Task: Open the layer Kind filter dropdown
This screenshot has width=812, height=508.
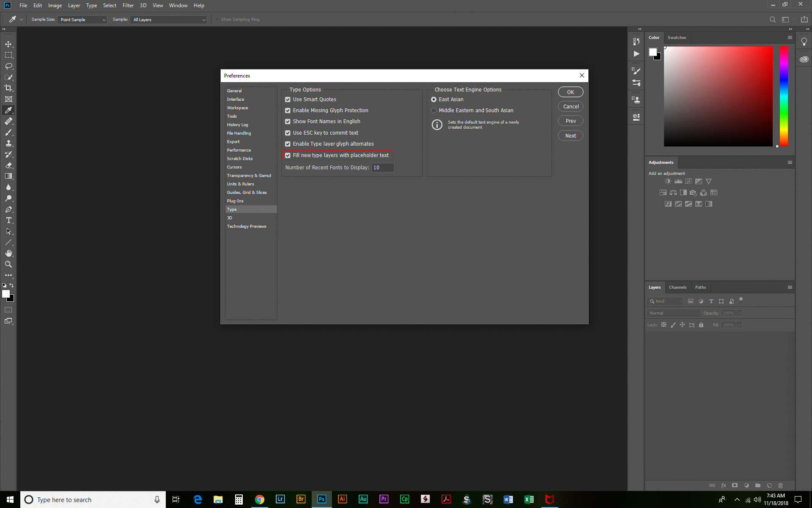Action: [665, 301]
